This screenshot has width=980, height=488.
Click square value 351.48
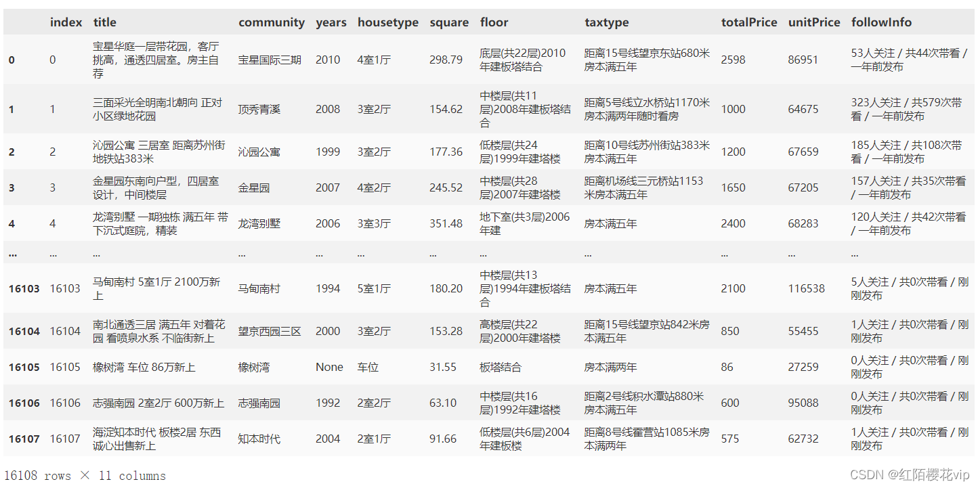446,223
